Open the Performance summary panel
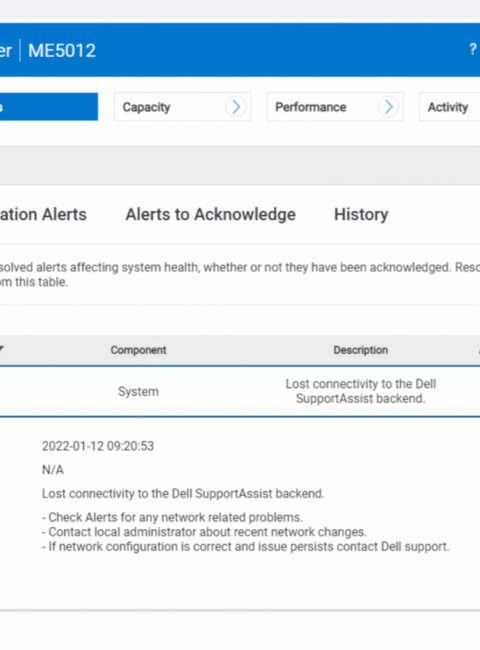Image resolution: width=480 pixels, height=650 pixels. [x=335, y=107]
